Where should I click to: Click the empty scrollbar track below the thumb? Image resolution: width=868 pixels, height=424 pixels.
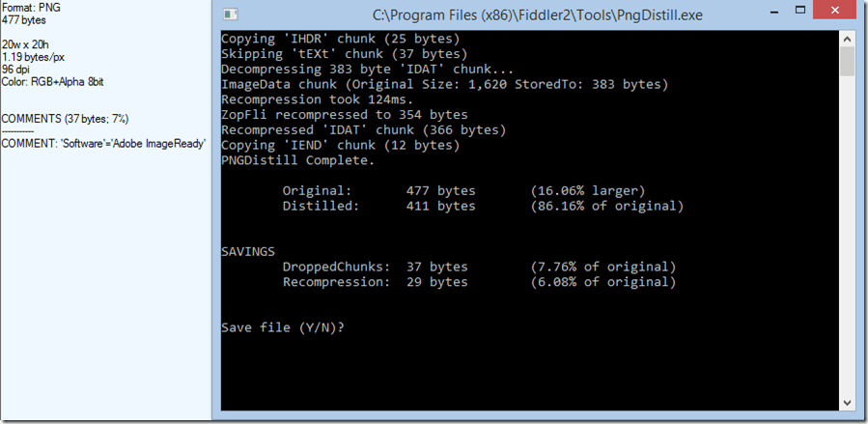point(847,241)
